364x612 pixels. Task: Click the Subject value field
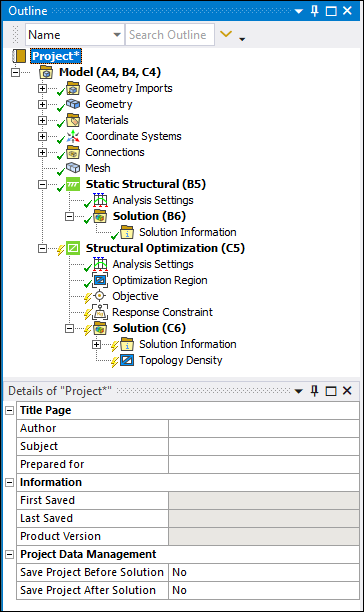pyautogui.click(x=264, y=447)
